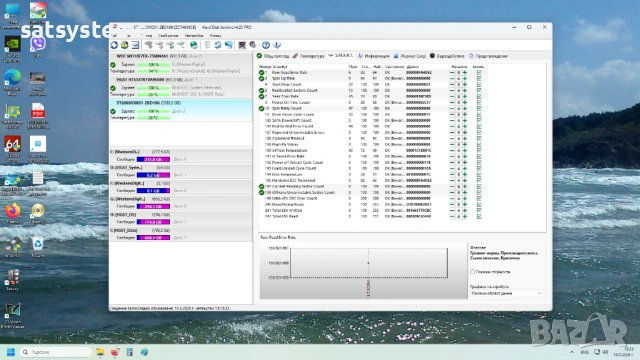Click plus offset on Total LBA Written row
This screenshot has width=640, height=360.
point(465,210)
